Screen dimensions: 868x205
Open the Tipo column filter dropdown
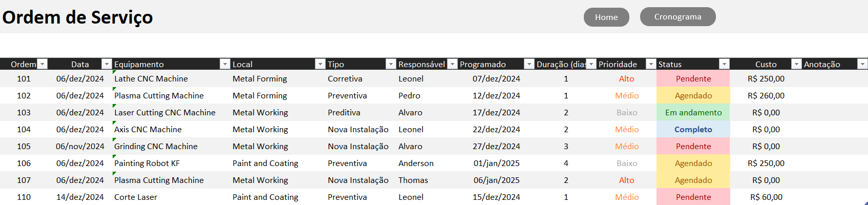click(391, 64)
